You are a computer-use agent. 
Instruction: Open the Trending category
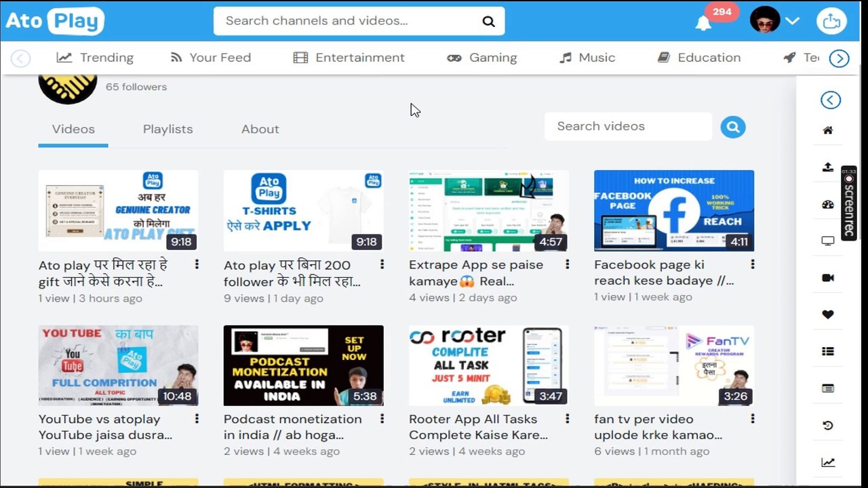[x=95, y=58]
